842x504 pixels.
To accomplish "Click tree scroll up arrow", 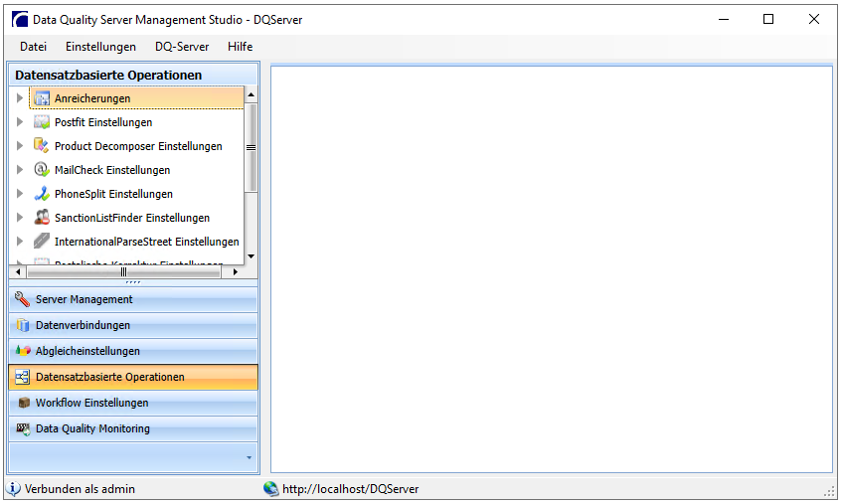I will (x=251, y=94).
